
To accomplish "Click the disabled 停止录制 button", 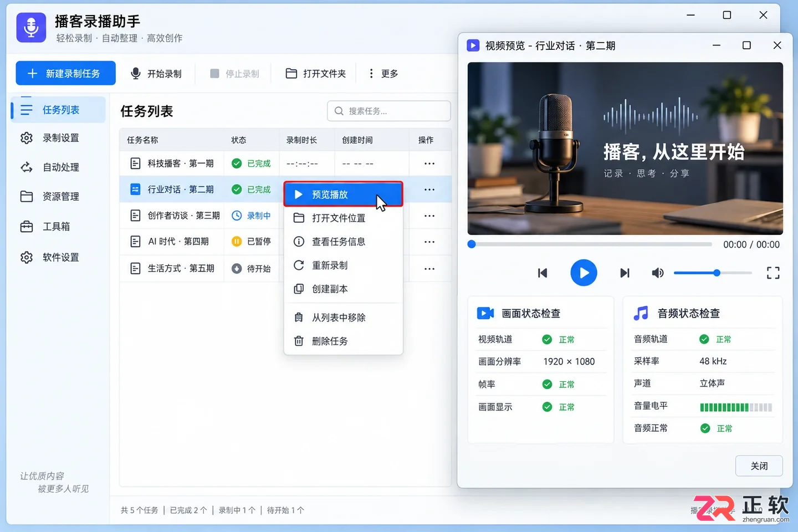I will coord(234,74).
